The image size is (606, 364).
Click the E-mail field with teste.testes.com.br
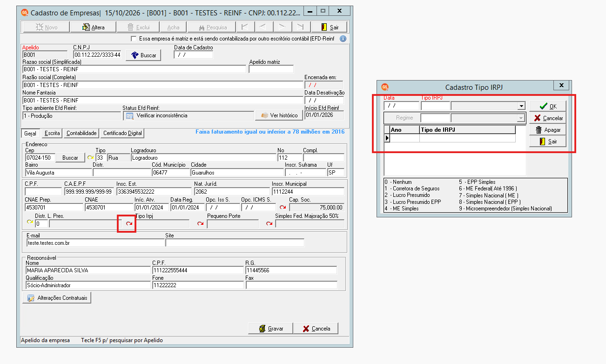click(95, 243)
